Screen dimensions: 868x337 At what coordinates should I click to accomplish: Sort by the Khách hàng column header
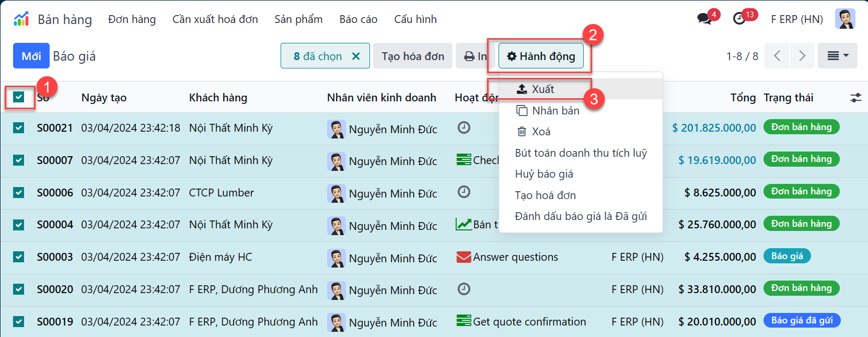[x=218, y=98]
